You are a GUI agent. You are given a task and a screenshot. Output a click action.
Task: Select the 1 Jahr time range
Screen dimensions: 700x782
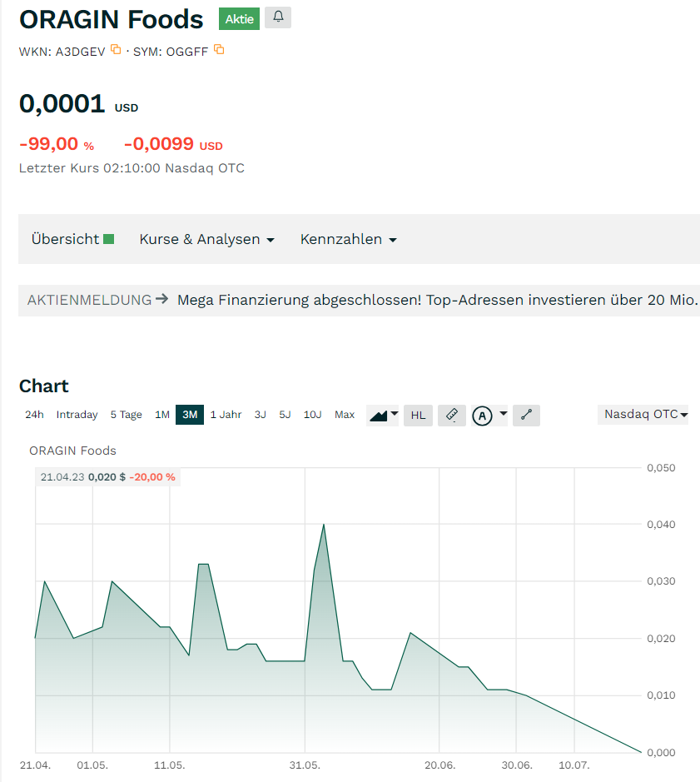click(x=226, y=415)
